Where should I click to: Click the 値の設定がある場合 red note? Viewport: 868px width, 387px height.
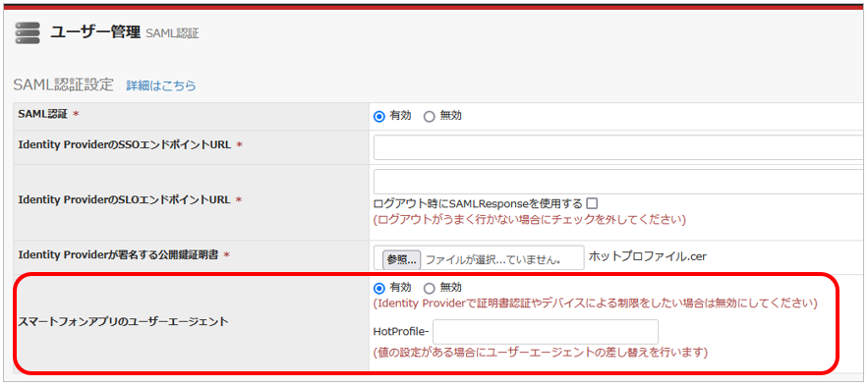click(x=541, y=353)
